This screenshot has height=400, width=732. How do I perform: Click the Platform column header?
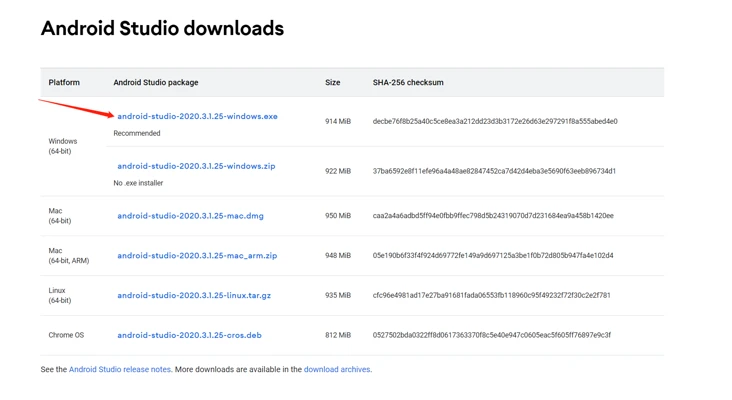pos(64,83)
